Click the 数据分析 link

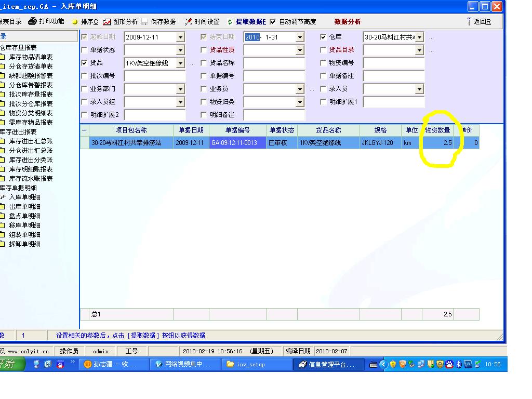point(348,22)
